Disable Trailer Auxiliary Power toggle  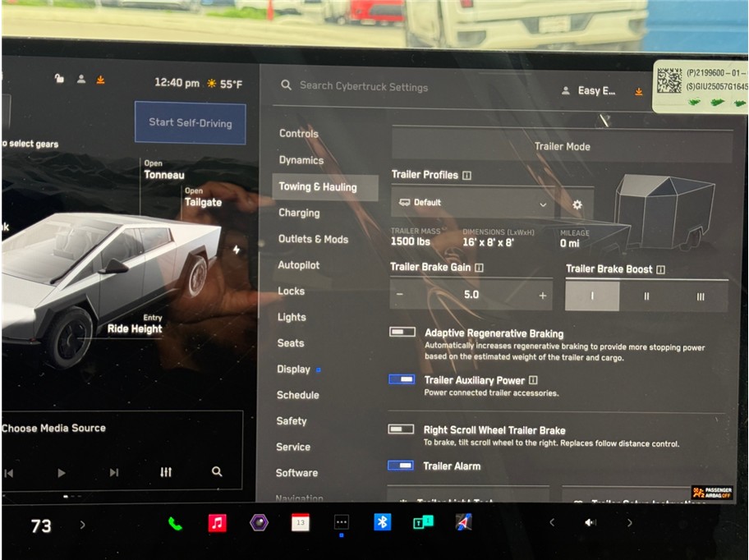pos(401,379)
